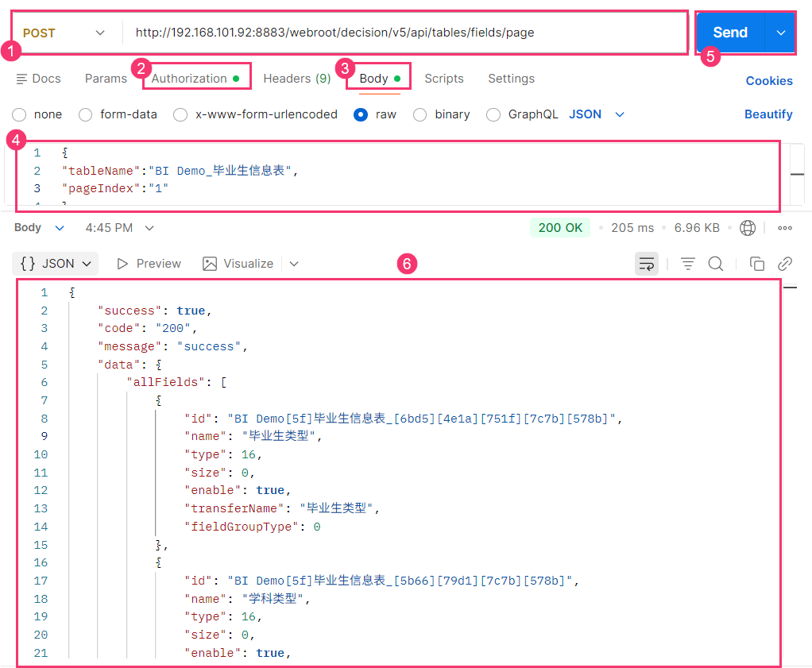Click the "message": "success" response line

click(x=173, y=346)
